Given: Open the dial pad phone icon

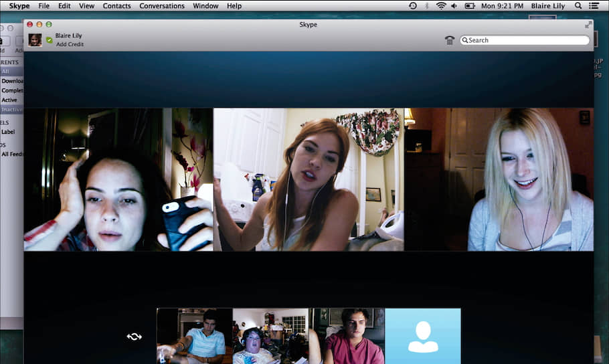Looking at the screenshot, I should point(450,40).
